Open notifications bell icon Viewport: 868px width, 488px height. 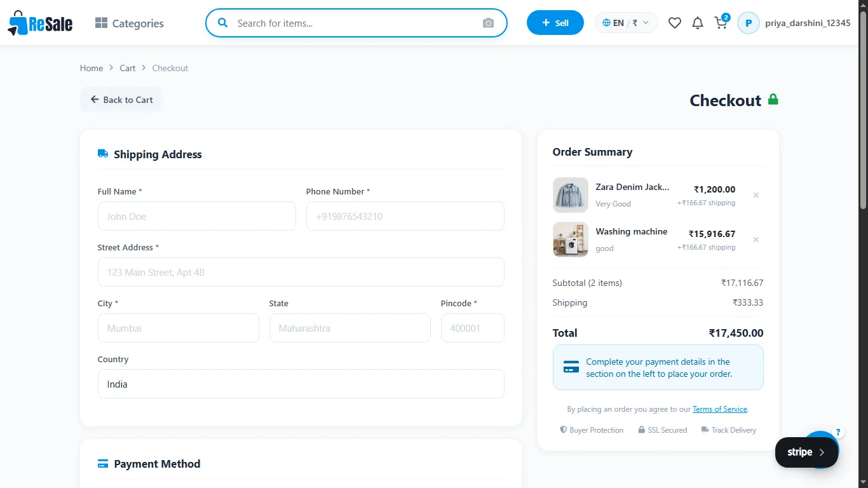click(698, 23)
